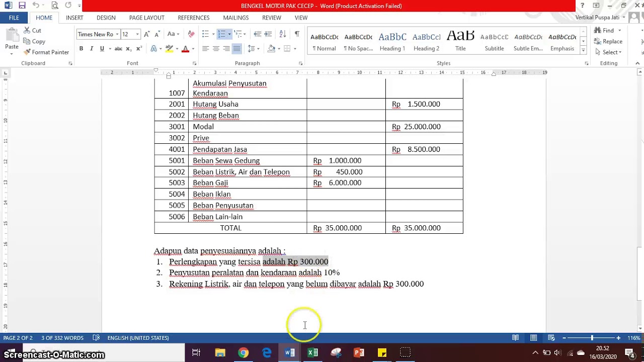Align text right
Screen dimensions: 644x362
pos(226,49)
